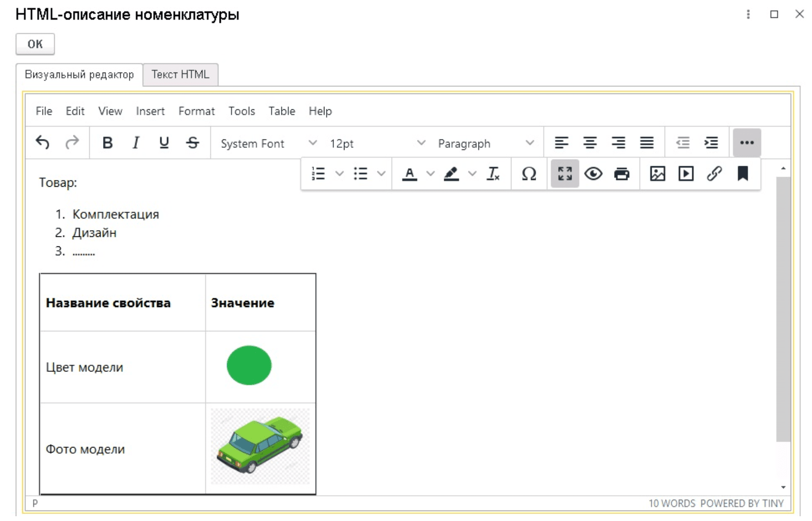This screenshot has width=812, height=521.
Task: Open the Insert menu
Action: (x=150, y=111)
